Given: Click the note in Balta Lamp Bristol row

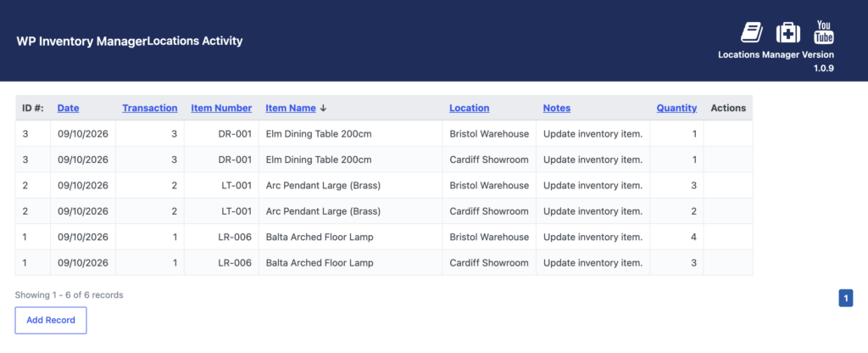Looking at the screenshot, I should click(x=593, y=237).
